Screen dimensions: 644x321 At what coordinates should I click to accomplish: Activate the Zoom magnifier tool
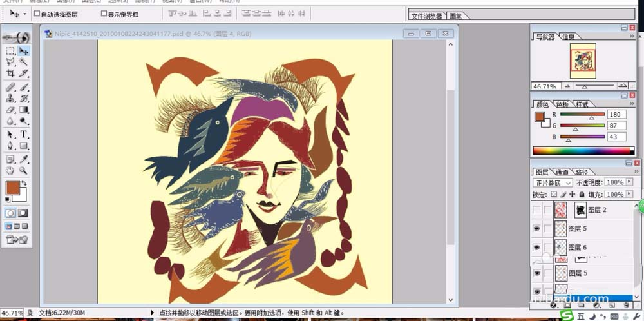(x=23, y=170)
